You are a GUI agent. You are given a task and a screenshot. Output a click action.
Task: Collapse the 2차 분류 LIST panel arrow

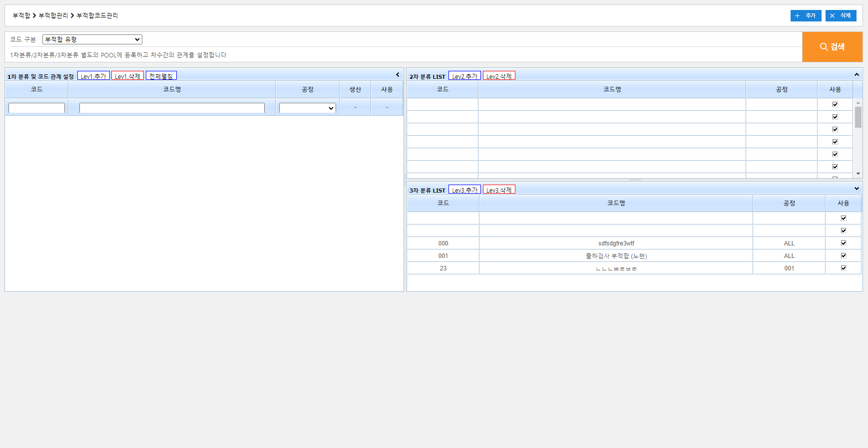click(x=857, y=75)
